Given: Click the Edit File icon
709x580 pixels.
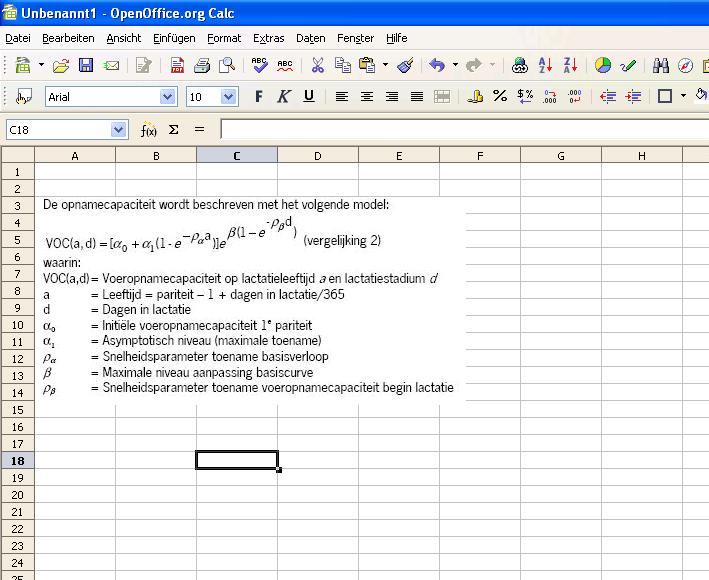Looking at the screenshot, I should 143,66.
